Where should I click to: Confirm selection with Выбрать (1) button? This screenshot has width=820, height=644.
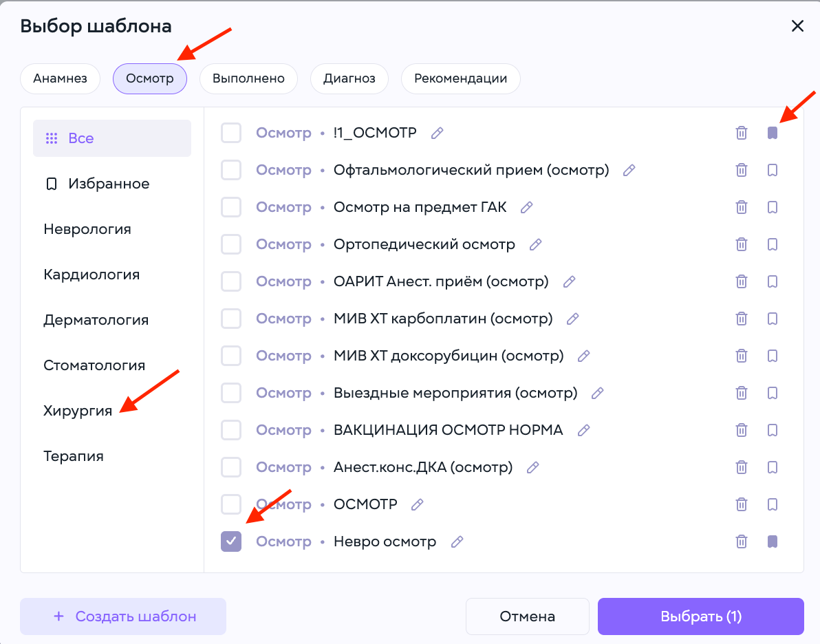coord(701,616)
